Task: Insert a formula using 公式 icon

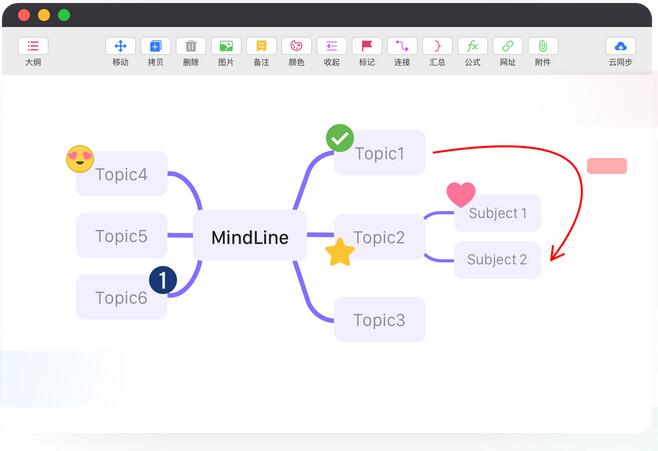Action: coord(472,46)
